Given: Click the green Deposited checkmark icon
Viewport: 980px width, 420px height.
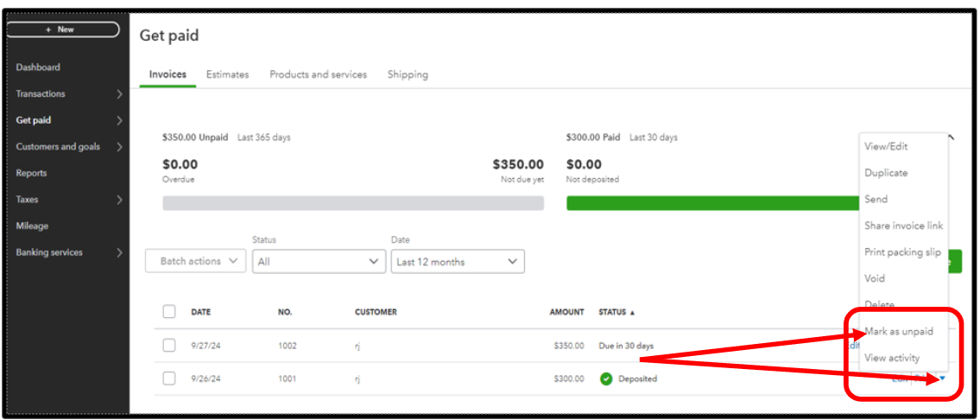Looking at the screenshot, I should coord(606,379).
